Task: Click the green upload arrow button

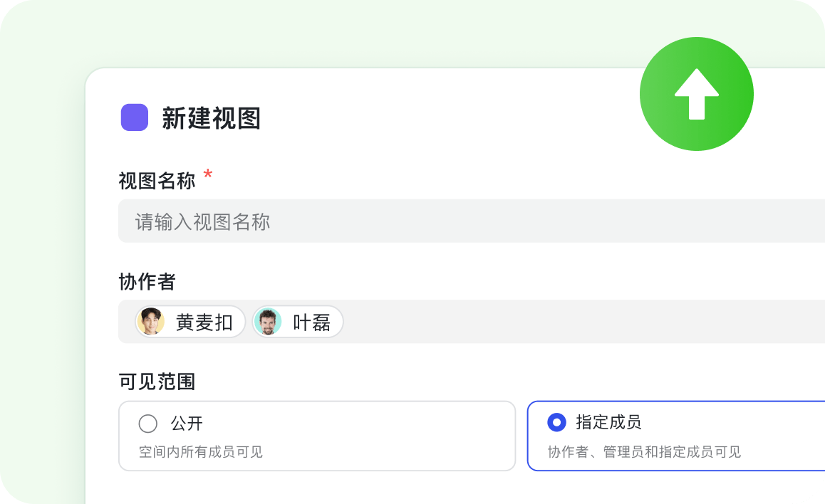Action: 696,94
